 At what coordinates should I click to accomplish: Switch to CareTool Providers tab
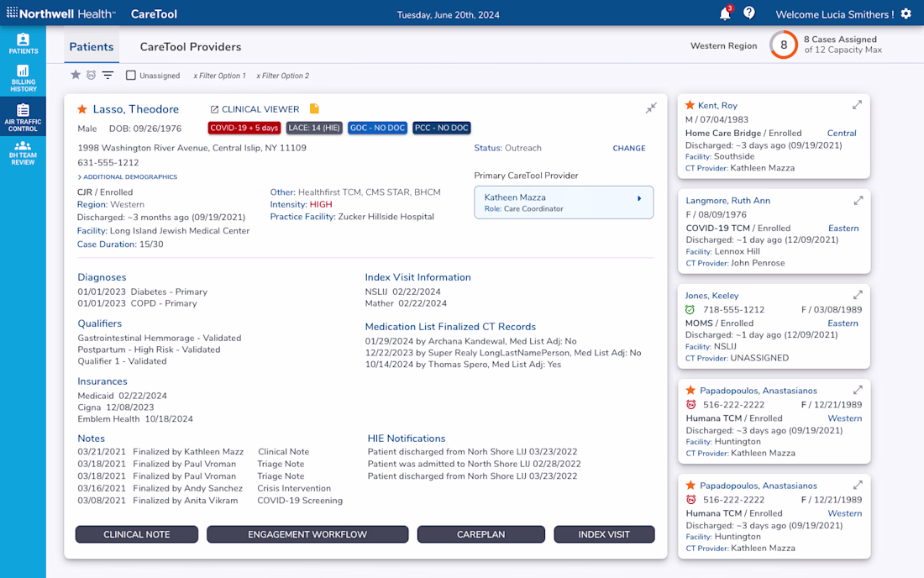tap(191, 46)
